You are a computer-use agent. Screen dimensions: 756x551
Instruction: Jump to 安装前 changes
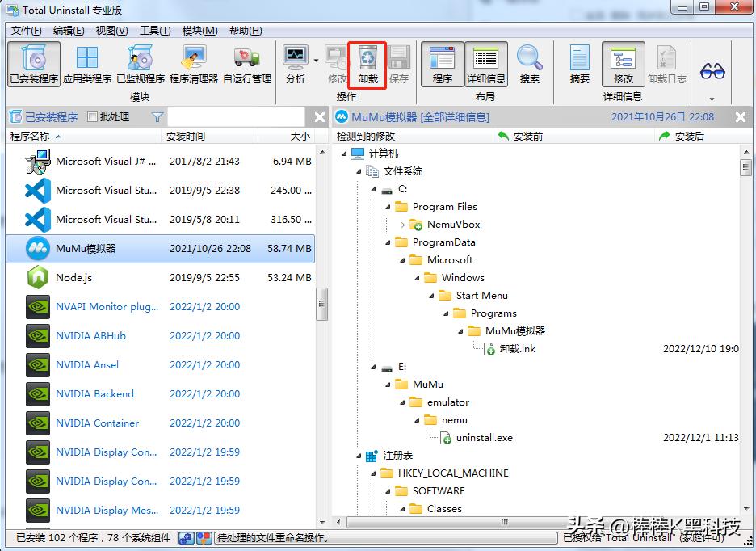click(520, 137)
